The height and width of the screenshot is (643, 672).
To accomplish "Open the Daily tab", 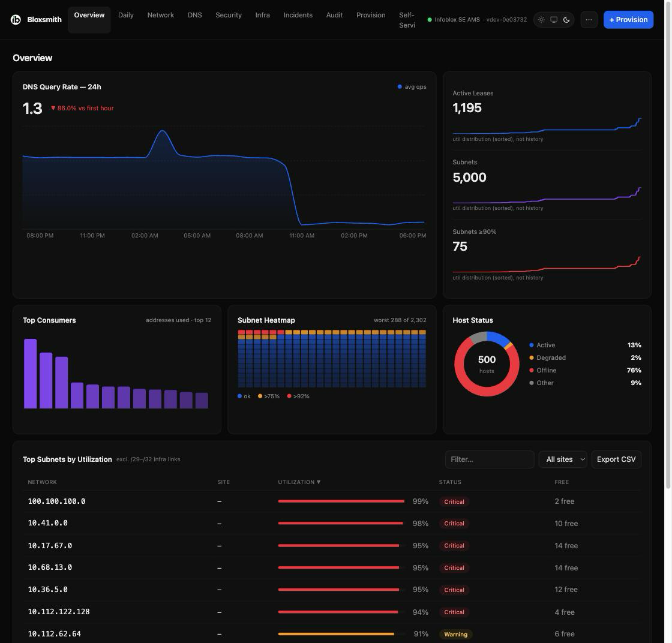I will tap(125, 15).
